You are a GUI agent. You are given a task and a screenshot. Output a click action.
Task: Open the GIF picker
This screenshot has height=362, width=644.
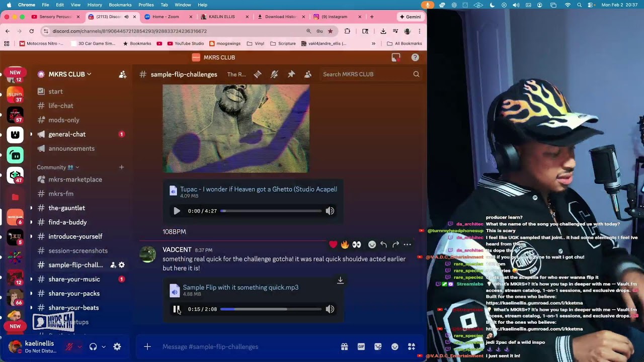(x=361, y=347)
